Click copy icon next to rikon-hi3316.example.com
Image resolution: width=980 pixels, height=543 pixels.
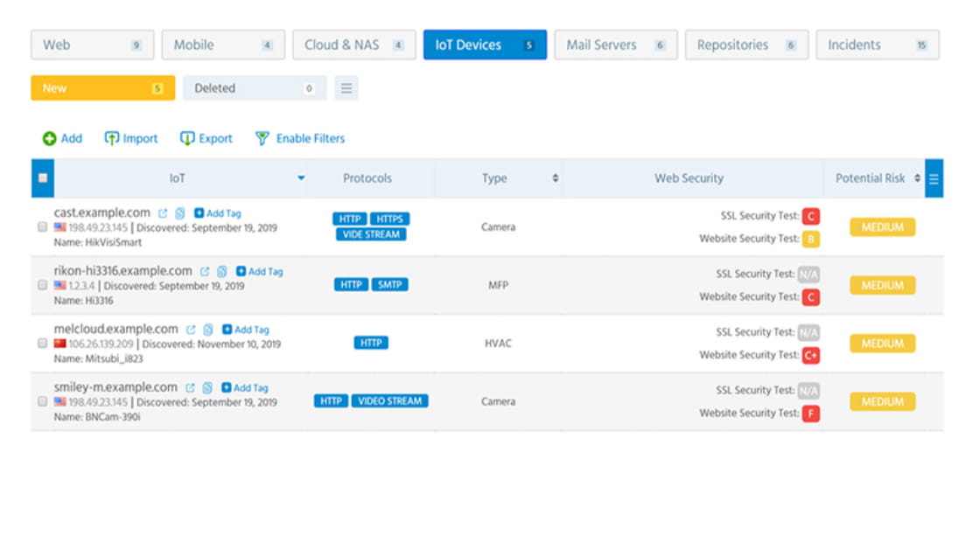pyautogui.click(x=222, y=272)
